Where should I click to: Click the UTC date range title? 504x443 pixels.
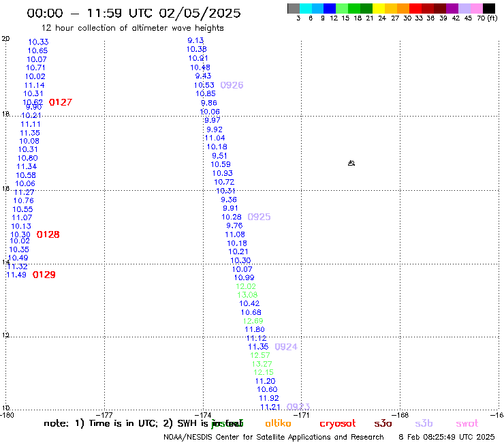click(133, 13)
